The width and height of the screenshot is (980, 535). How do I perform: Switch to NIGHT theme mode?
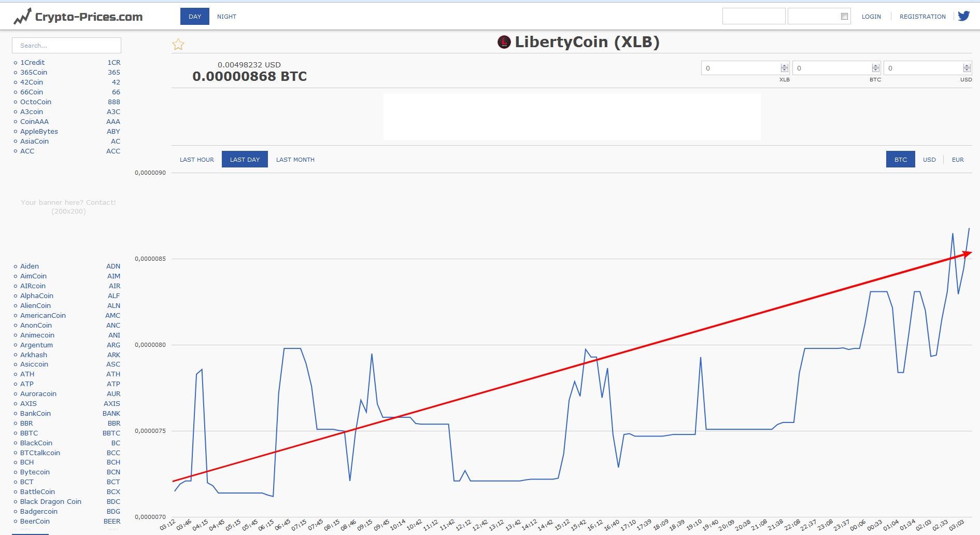[x=226, y=17]
